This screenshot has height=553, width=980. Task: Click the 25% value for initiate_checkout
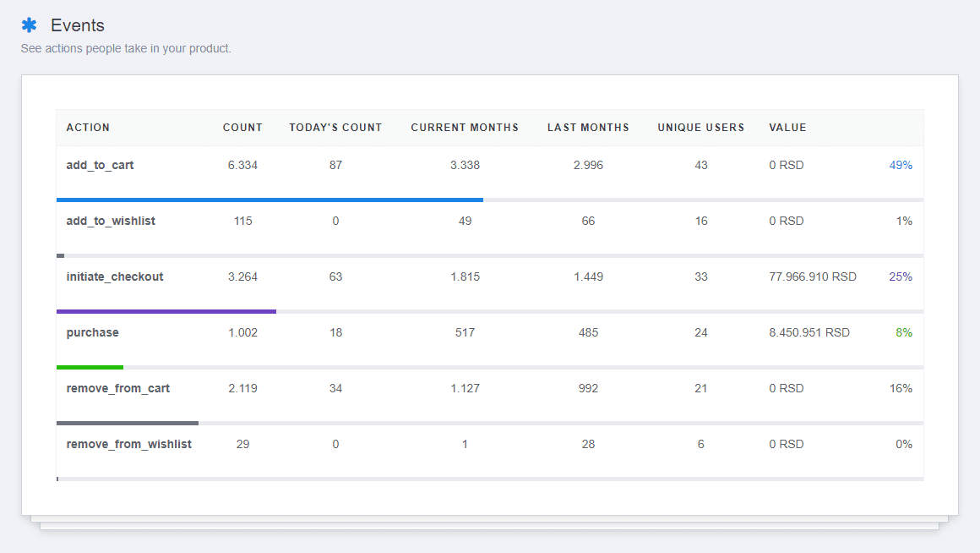tap(901, 276)
